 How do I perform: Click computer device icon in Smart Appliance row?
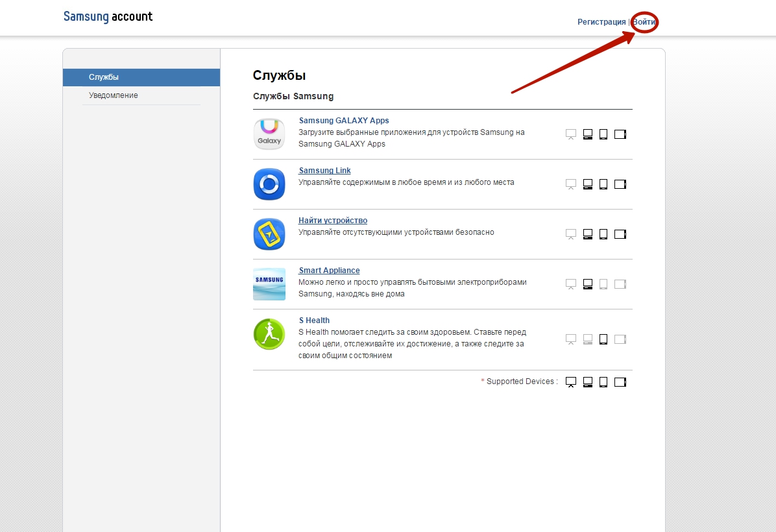[588, 284]
